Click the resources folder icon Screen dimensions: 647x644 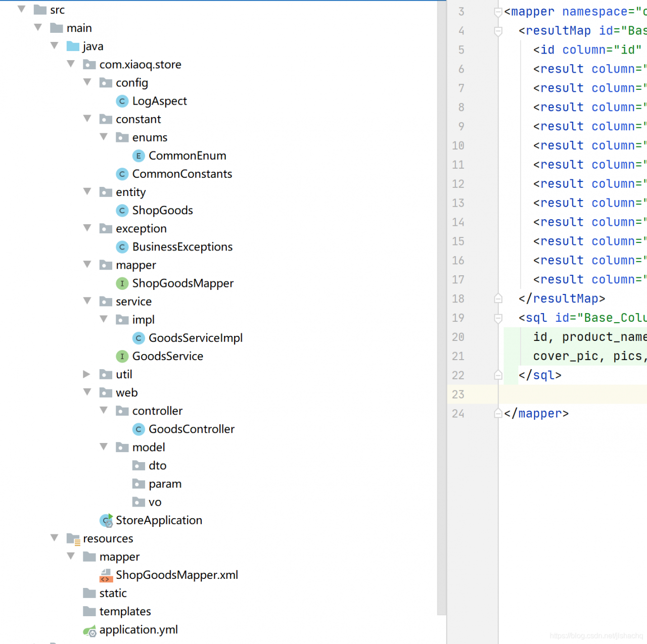pos(73,539)
